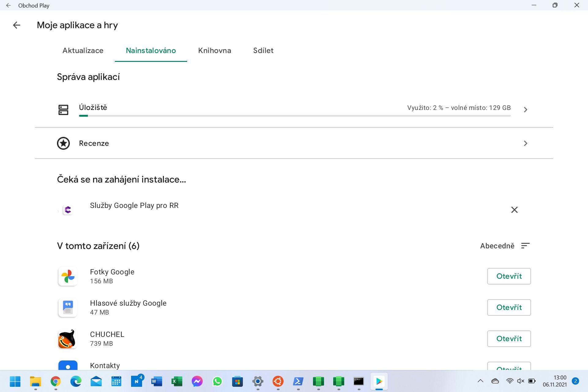The width and height of the screenshot is (588, 392).
Task: Open WhatsApp from taskbar
Action: click(217, 381)
